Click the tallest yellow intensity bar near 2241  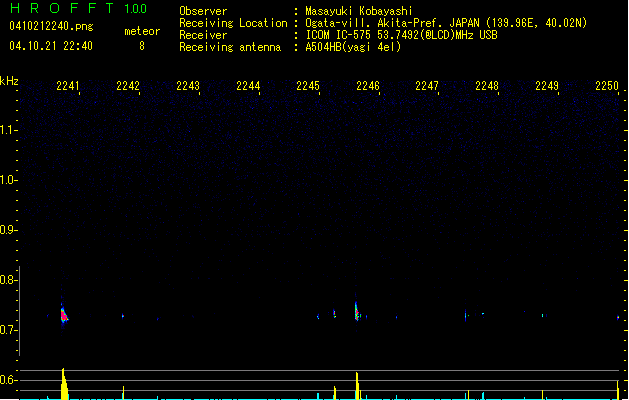point(64,384)
